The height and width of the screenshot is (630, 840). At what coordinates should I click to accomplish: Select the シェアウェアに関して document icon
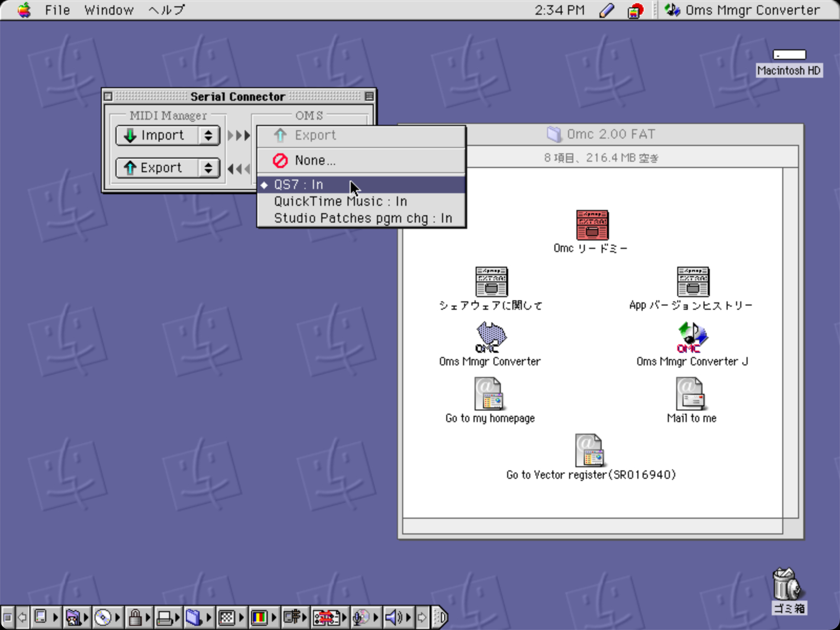tap(491, 281)
